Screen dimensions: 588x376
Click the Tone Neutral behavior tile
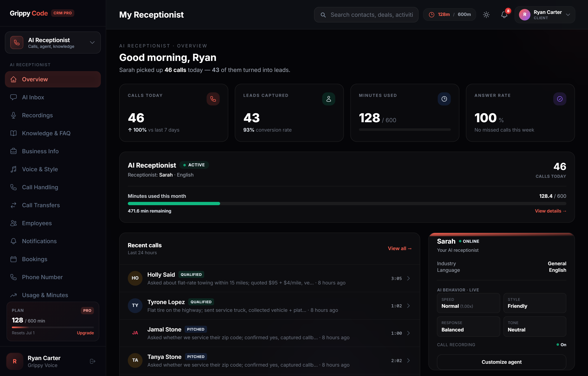click(535, 326)
